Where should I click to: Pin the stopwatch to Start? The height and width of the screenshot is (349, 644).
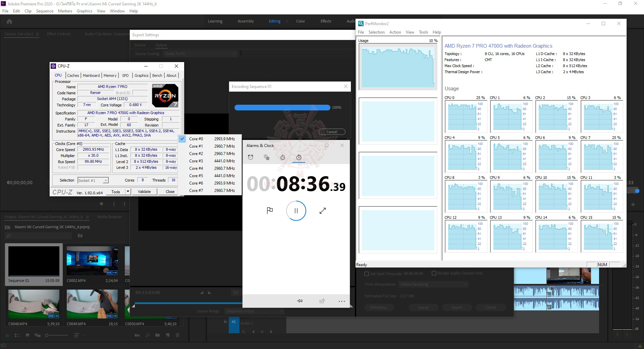click(300, 301)
